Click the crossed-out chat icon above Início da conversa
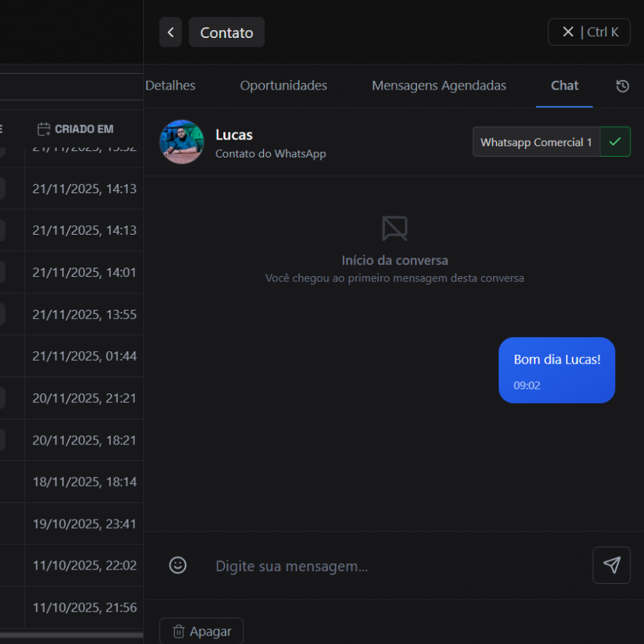 (x=394, y=228)
